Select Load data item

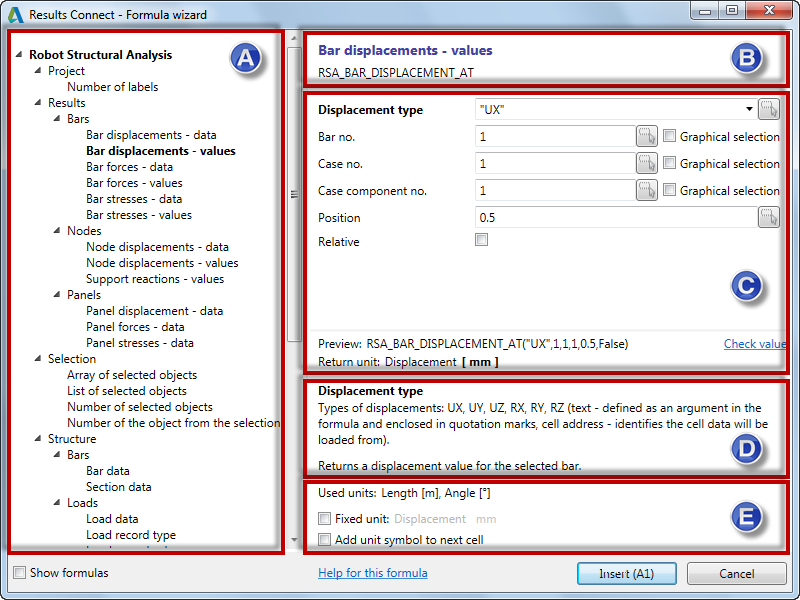pyautogui.click(x=112, y=518)
